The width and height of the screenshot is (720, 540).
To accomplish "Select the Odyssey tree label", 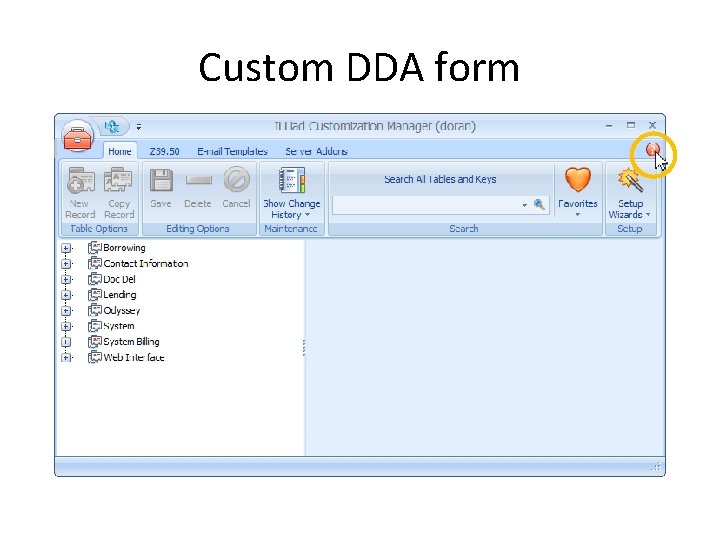I will click(x=122, y=311).
